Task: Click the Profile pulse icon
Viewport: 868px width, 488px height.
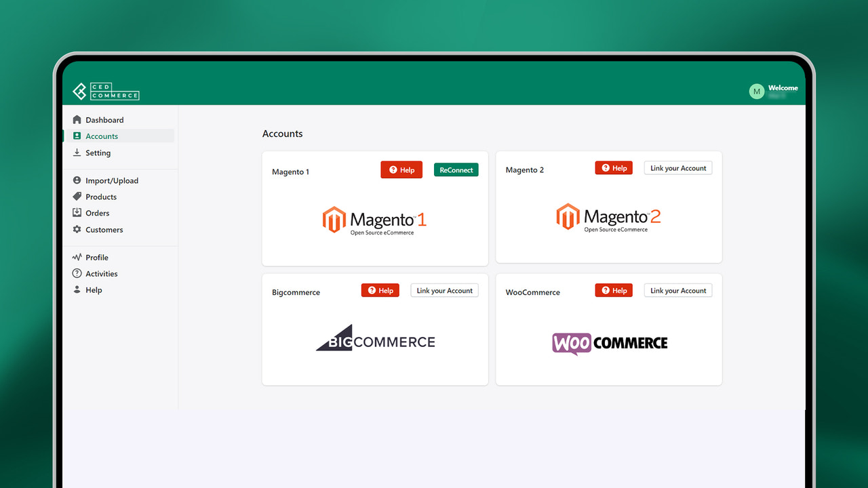Action: (77, 258)
